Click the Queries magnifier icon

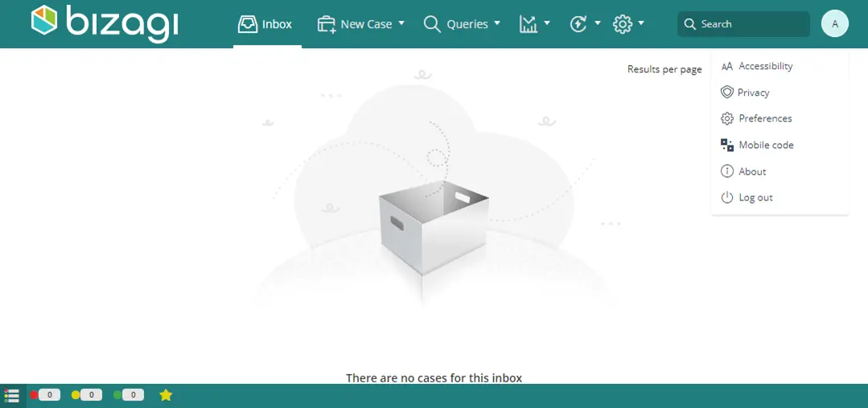(432, 24)
